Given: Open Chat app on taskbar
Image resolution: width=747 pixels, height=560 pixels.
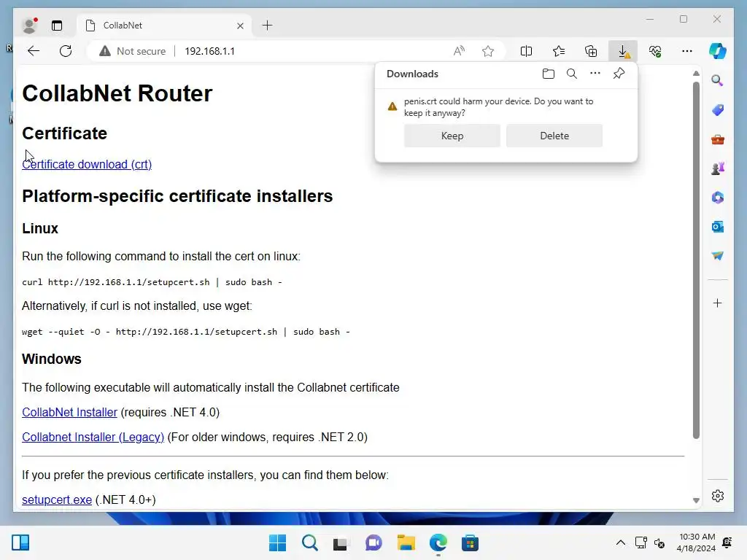Looking at the screenshot, I should click(x=373, y=542).
